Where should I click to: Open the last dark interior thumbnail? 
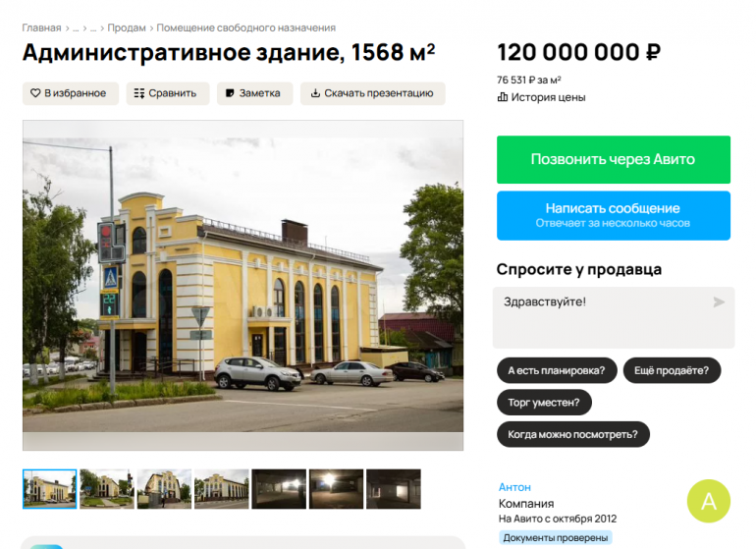pyautogui.click(x=394, y=489)
